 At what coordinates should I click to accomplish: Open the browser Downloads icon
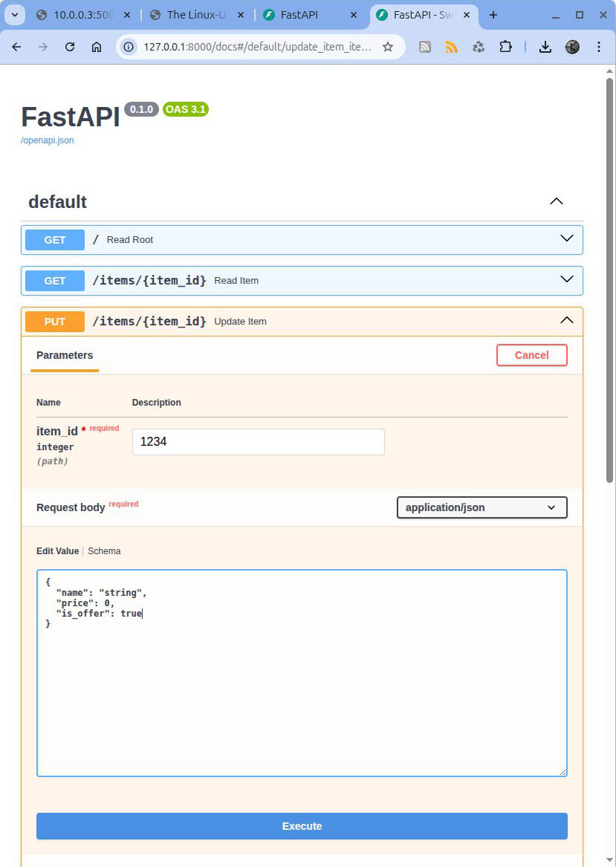point(545,47)
